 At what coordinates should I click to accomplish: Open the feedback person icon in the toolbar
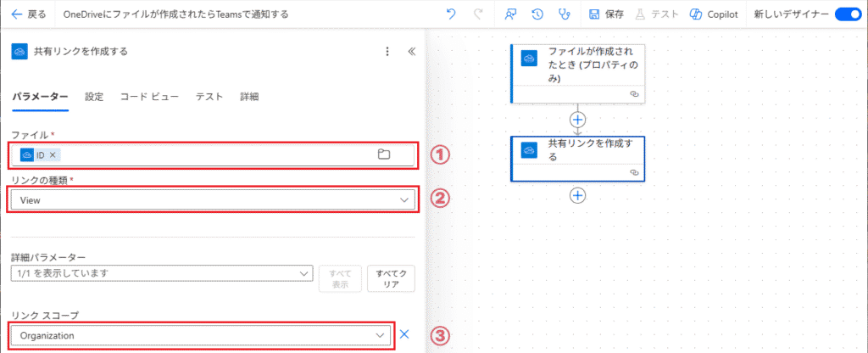(510, 14)
